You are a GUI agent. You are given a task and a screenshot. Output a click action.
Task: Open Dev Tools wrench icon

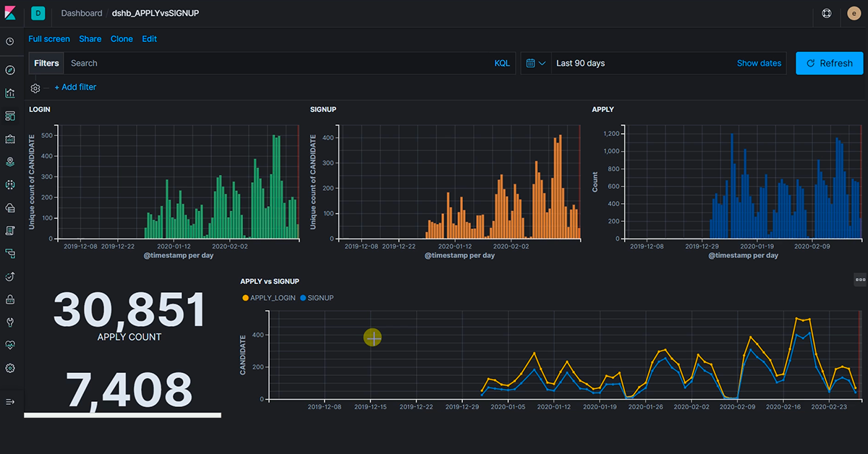point(10,322)
